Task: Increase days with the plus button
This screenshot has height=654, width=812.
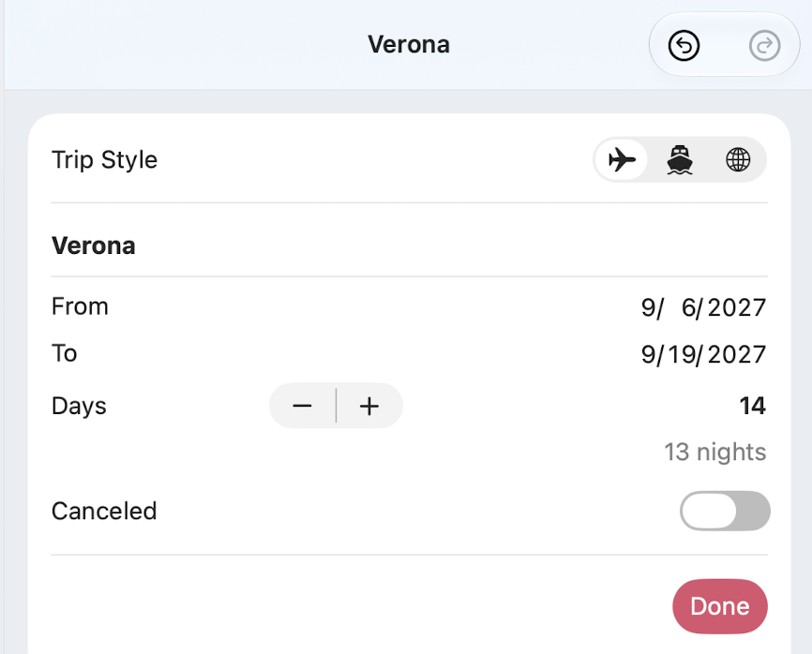Action: [369, 406]
